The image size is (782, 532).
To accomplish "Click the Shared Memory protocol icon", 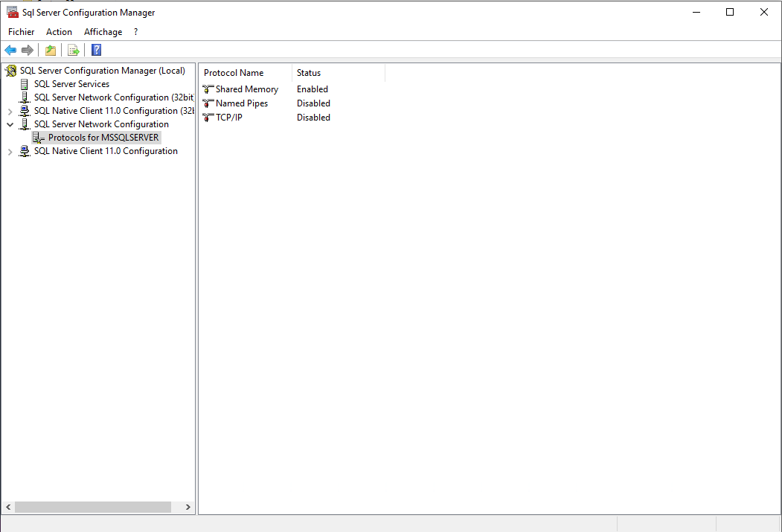I will 208,89.
